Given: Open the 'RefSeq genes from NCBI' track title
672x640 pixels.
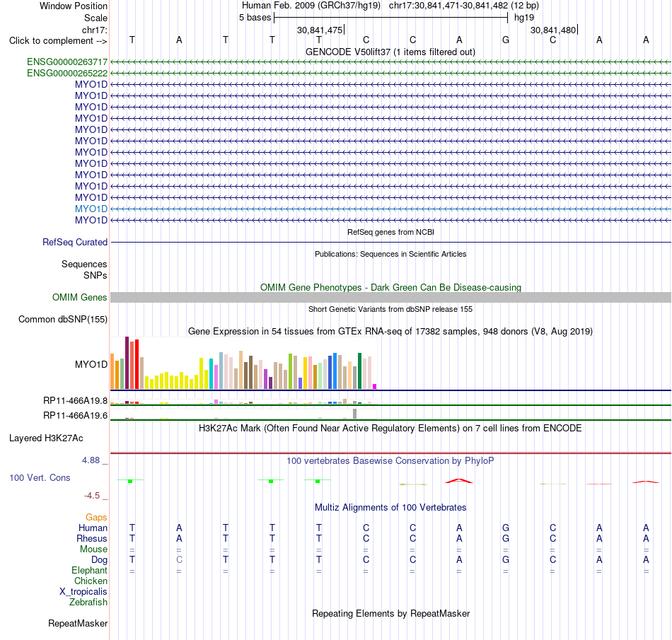Looking at the screenshot, I should [390, 232].
